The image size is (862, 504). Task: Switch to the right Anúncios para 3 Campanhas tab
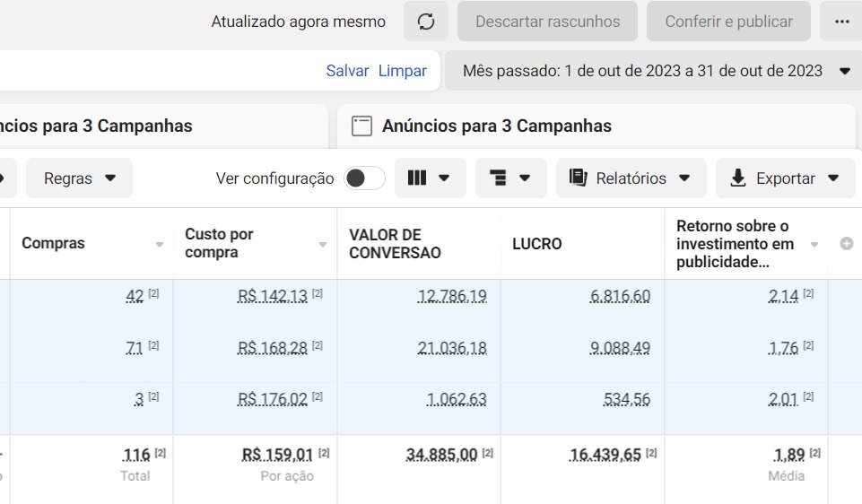[496, 126]
